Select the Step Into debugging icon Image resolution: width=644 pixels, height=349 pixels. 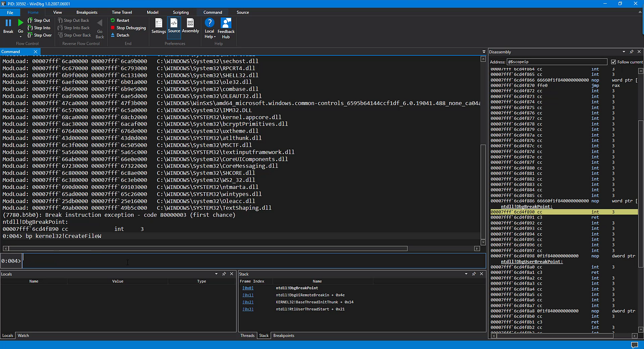30,27
